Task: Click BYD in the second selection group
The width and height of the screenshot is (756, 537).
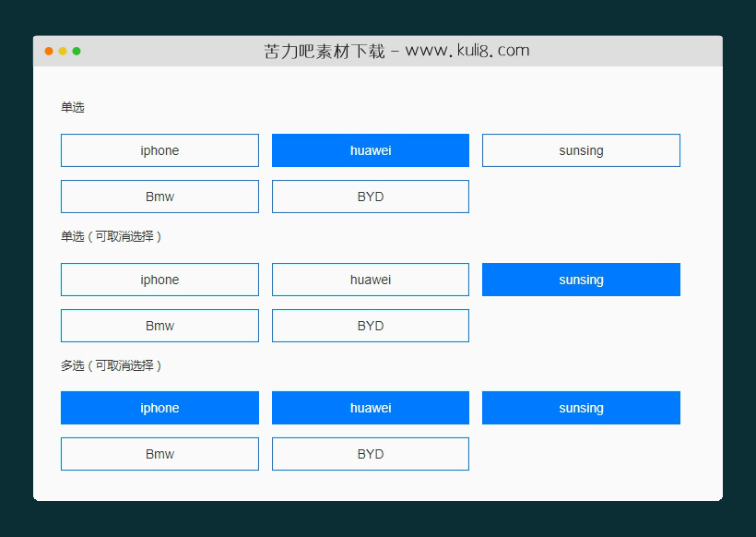Action: point(370,326)
